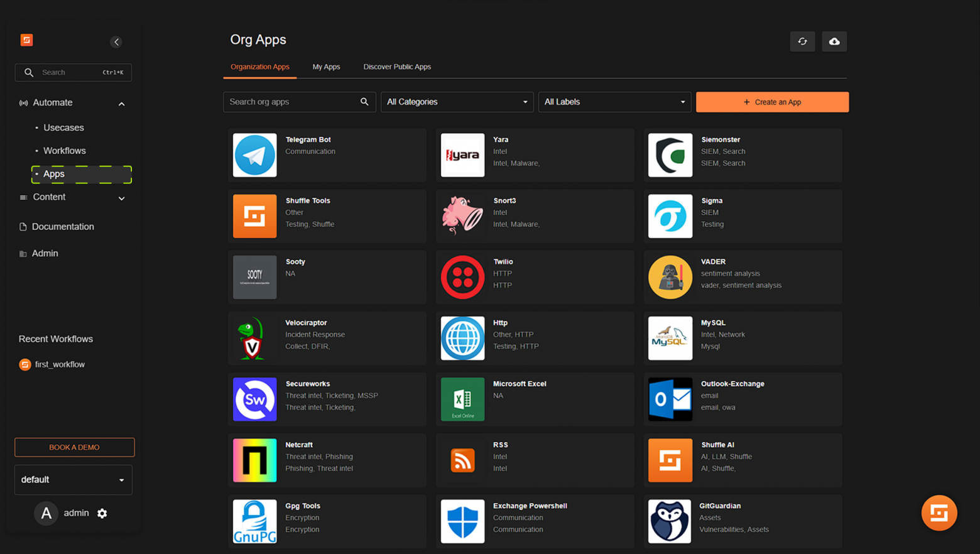Click the Netcraft app title
Viewport: 980px width, 554px height.
tap(299, 445)
